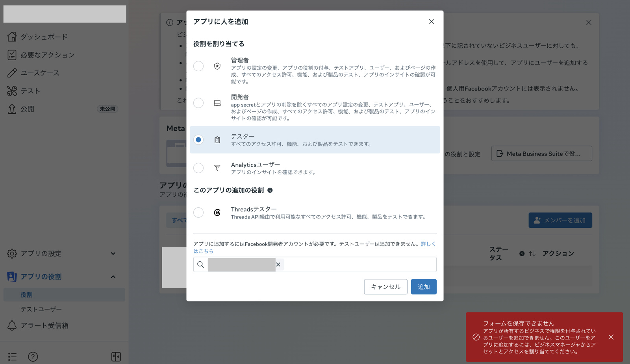Sort the table using the arrows icon
The width and height of the screenshot is (630, 364).
(532, 254)
